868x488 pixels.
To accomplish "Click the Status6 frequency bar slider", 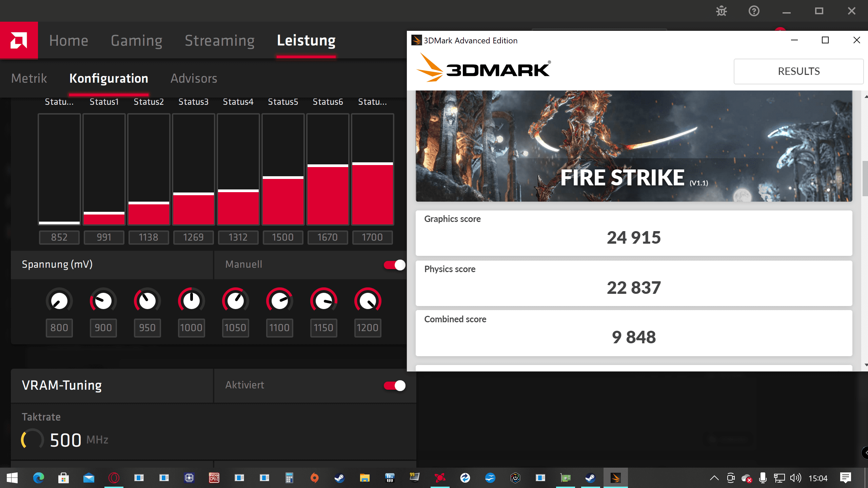I will point(328,169).
